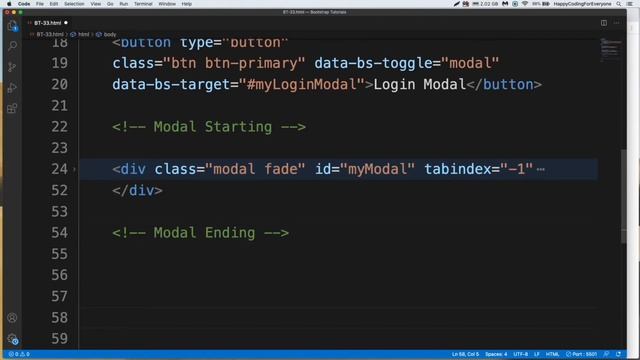
Task: Click line number 22 in gutter
Action: [60, 127]
